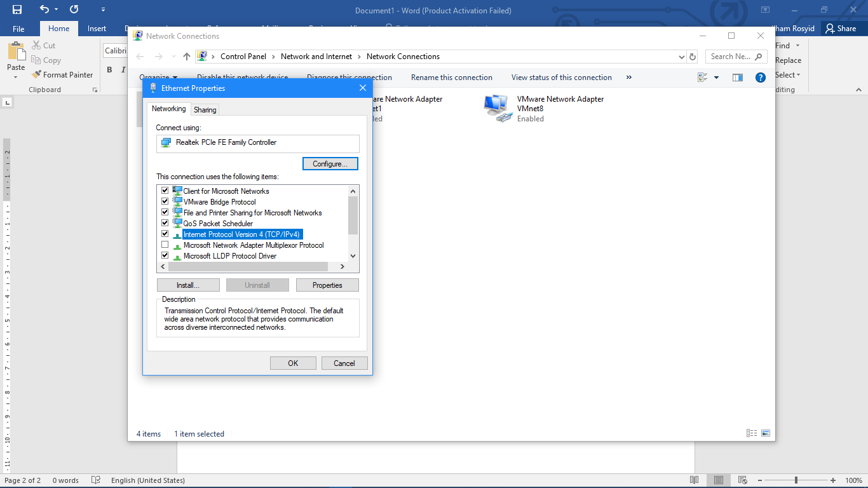Image resolution: width=868 pixels, height=488 pixels.
Task: Toggle Internet Protocol Version 4 checkbox
Action: (x=165, y=234)
